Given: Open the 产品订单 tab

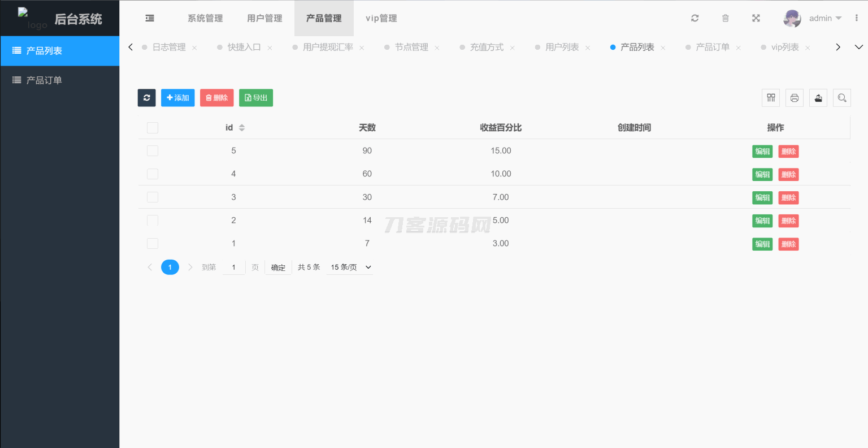Looking at the screenshot, I should (713, 47).
